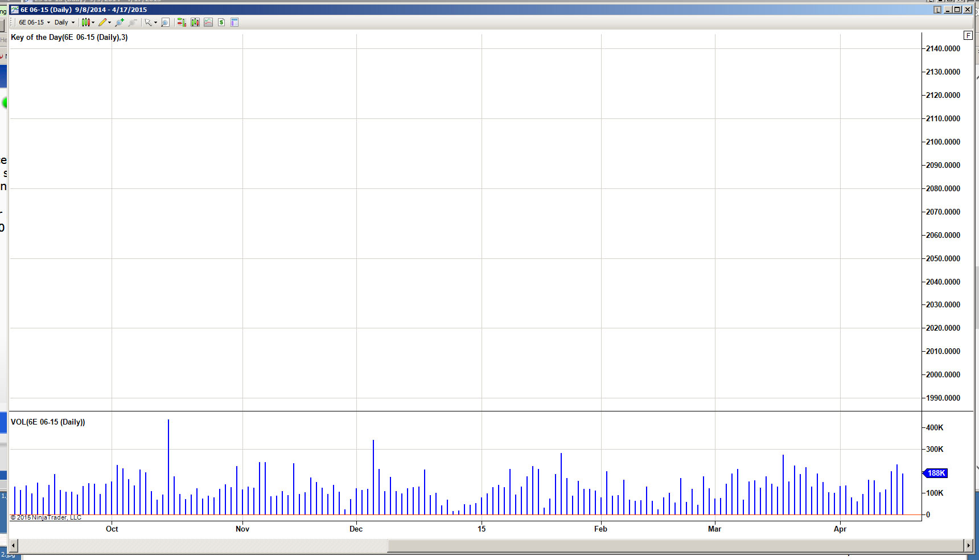This screenshot has width=979, height=560.
Task: Open the strategies dollar sign icon
Action: pyautogui.click(x=221, y=22)
